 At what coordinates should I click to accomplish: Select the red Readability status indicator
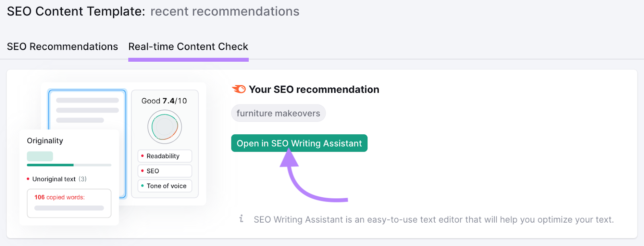[142, 156]
